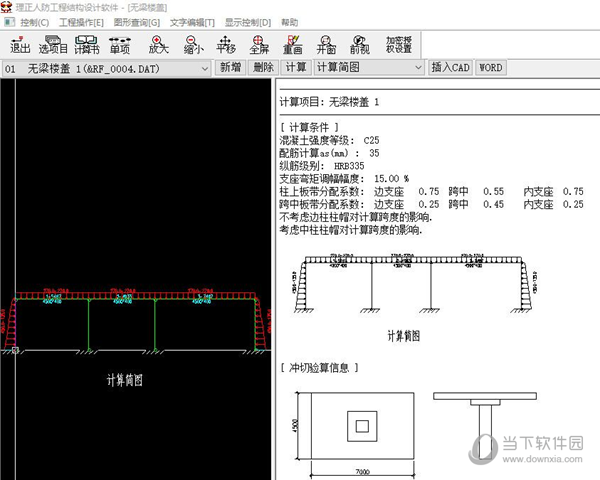Zoom out with the 缩小 icon
600x480 pixels.
[193, 45]
